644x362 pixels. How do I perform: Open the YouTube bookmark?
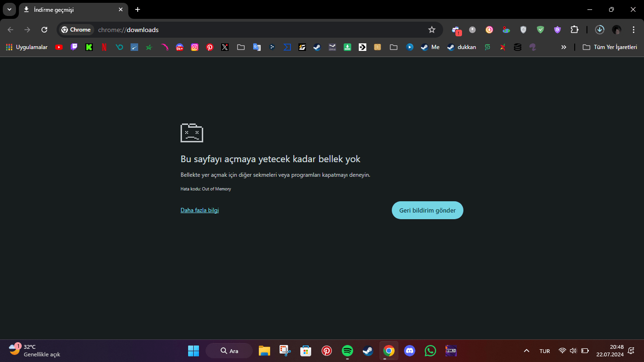click(59, 47)
